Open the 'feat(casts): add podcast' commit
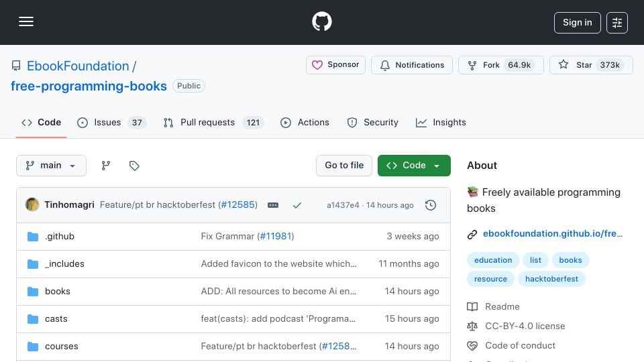644x362 pixels. coord(278,319)
